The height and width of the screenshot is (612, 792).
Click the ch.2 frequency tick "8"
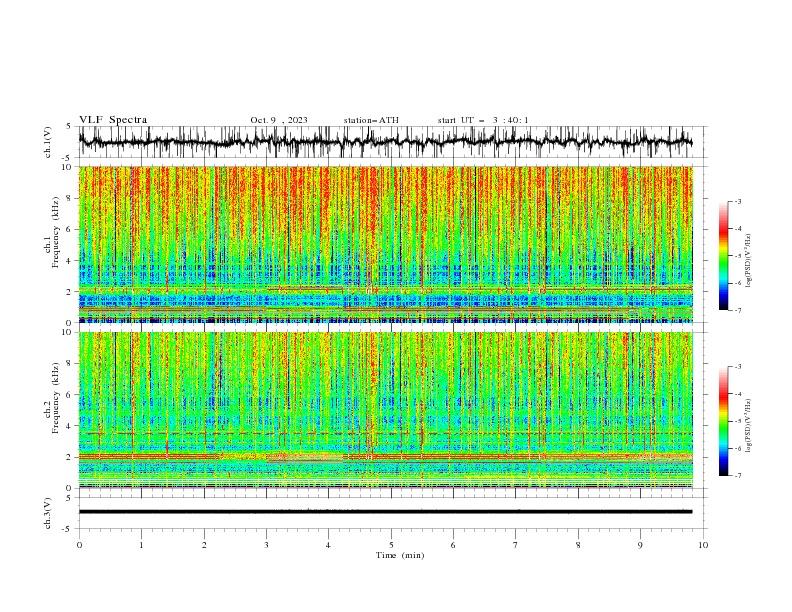tap(70, 363)
